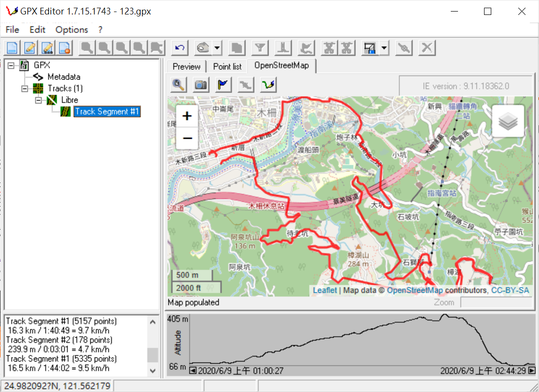Open the dropdown arrow beside the checkered icon
This screenshot has width=539, height=392.
pos(384,48)
